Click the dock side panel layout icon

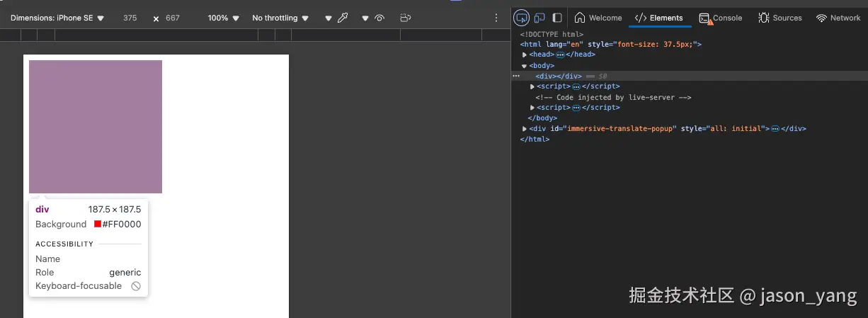[x=557, y=18]
